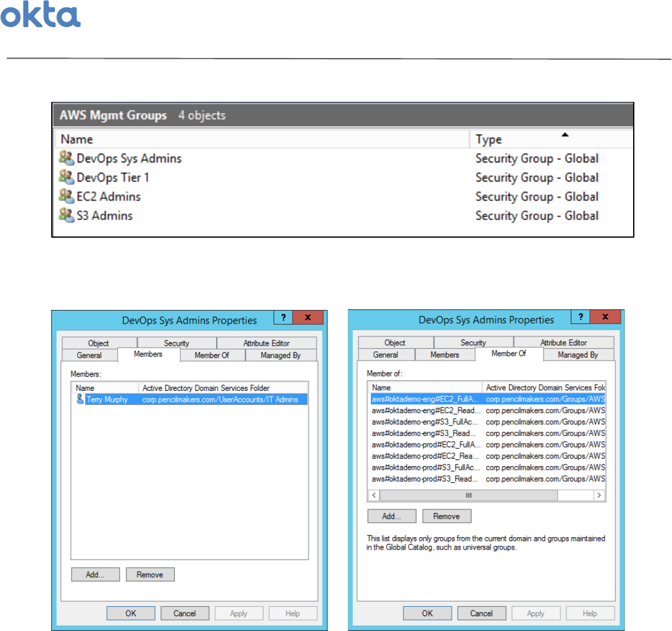Click the Terry Murphy user icon

(x=80, y=399)
